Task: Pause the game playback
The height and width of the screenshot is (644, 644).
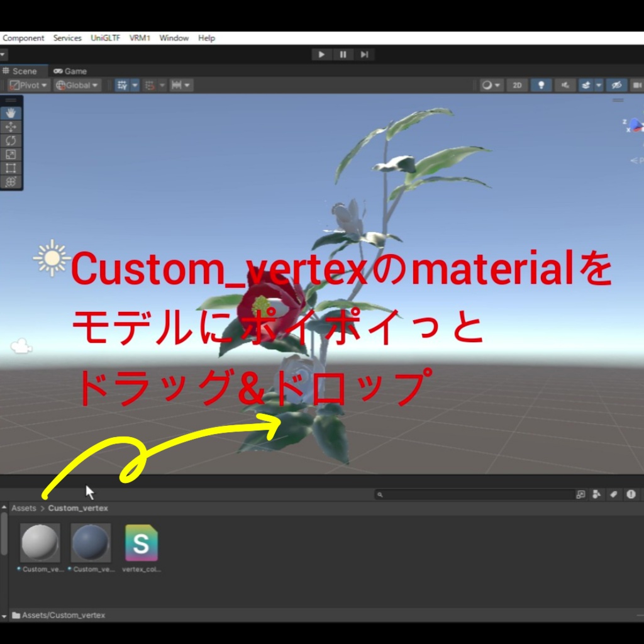Action: click(343, 54)
